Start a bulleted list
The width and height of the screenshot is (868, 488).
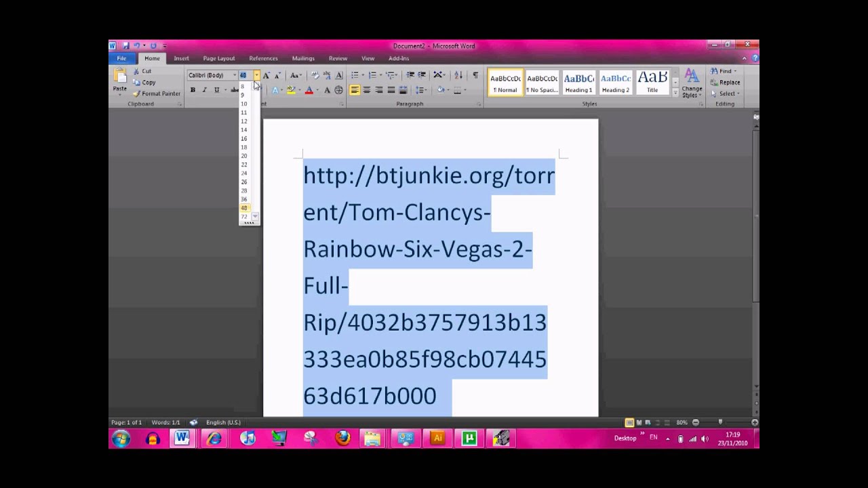click(355, 75)
